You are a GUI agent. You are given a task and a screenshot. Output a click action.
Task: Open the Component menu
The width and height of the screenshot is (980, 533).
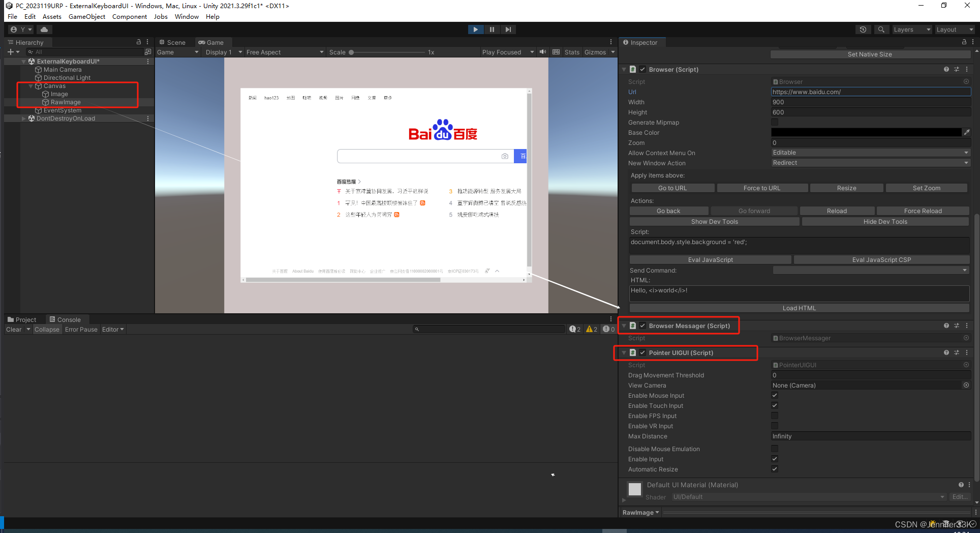pos(130,17)
